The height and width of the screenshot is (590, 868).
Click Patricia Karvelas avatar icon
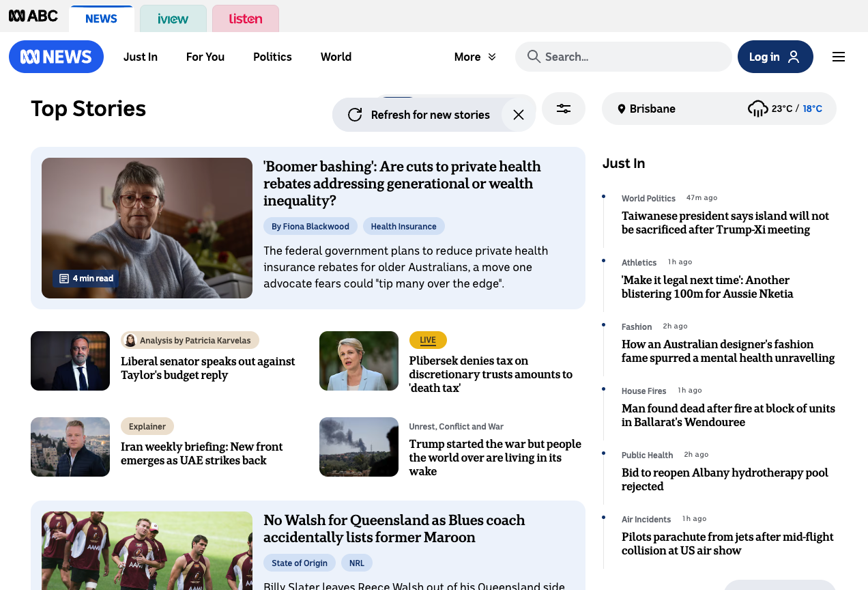click(x=130, y=340)
